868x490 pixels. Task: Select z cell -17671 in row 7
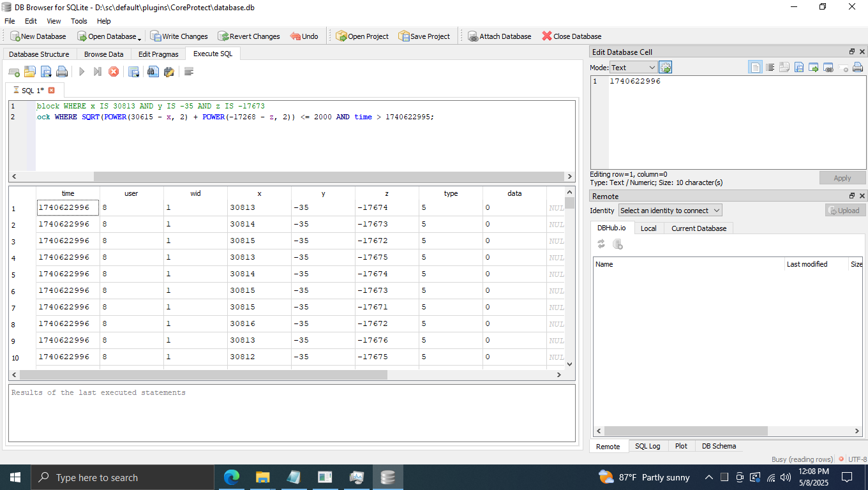387,308
